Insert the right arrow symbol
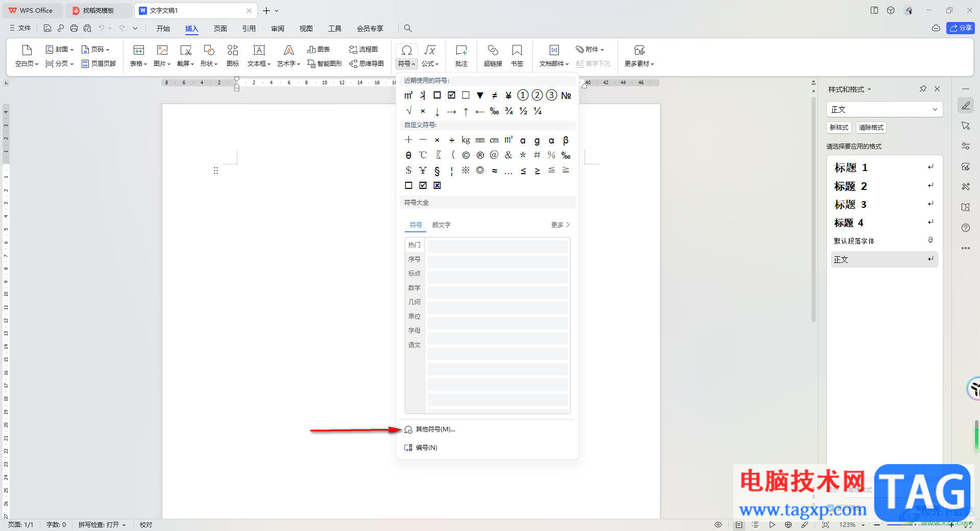This screenshot has width=980, height=531. click(x=451, y=111)
